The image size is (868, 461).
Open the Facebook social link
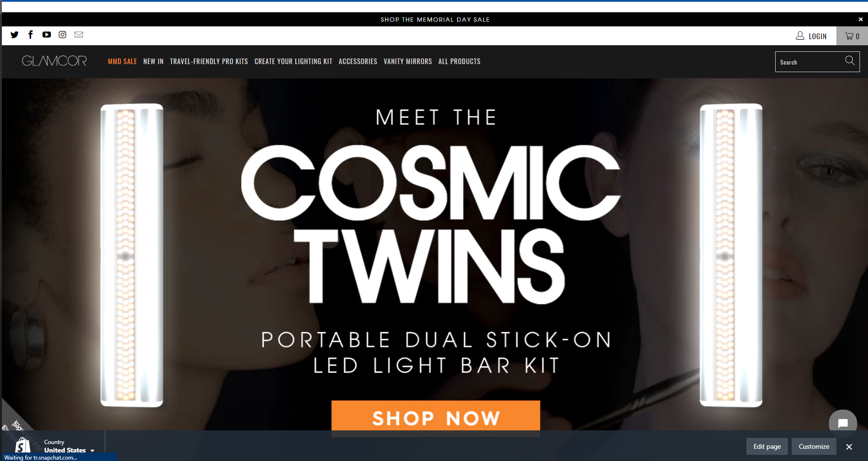(31, 34)
